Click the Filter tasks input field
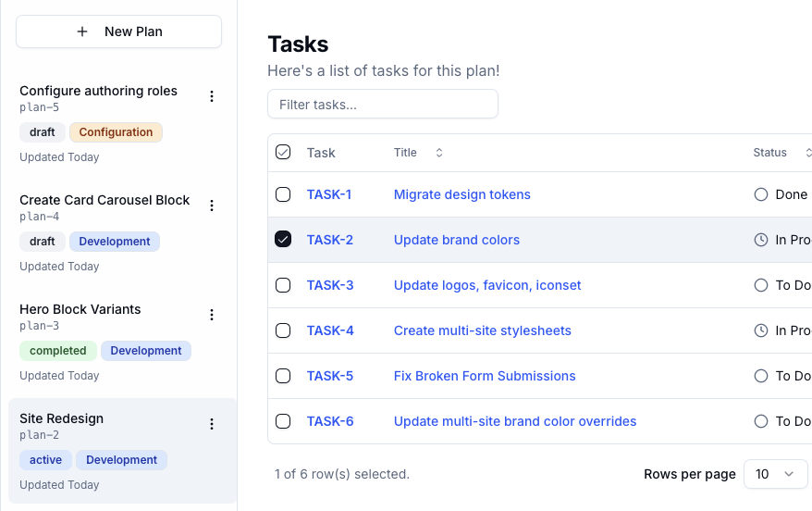 pos(383,105)
